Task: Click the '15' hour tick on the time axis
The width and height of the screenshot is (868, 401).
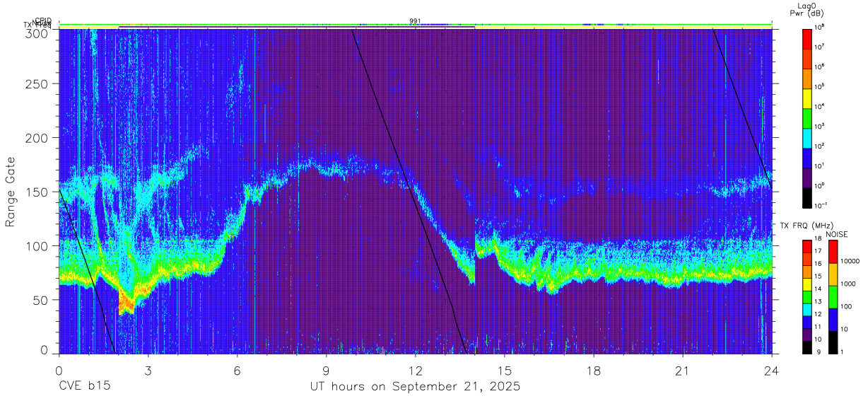Action: 505,370
